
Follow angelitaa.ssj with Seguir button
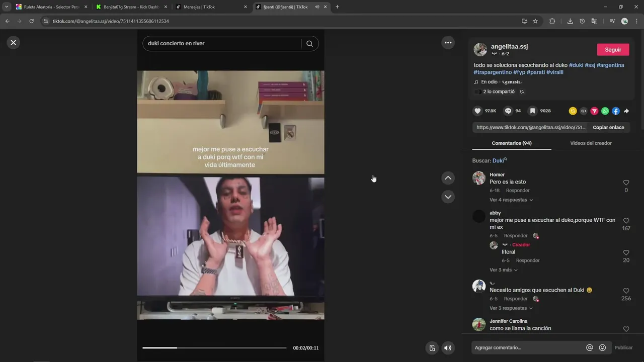coord(613,50)
